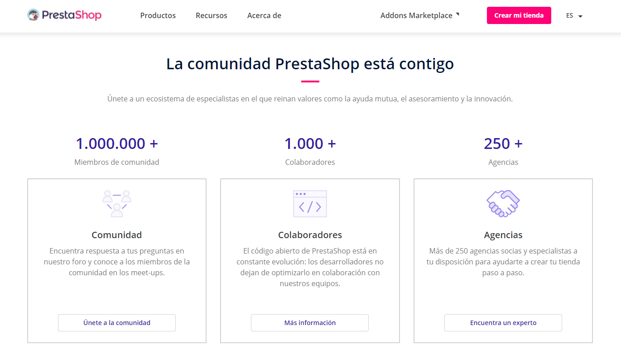This screenshot has width=621, height=364.
Task: Click the Miembros de comunidad label
Action: click(x=117, y=162)
